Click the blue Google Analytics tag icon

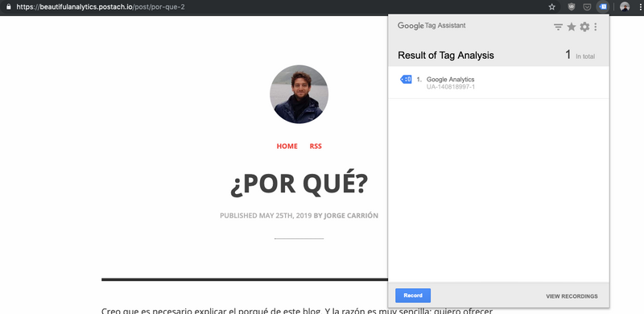point(406,80)
